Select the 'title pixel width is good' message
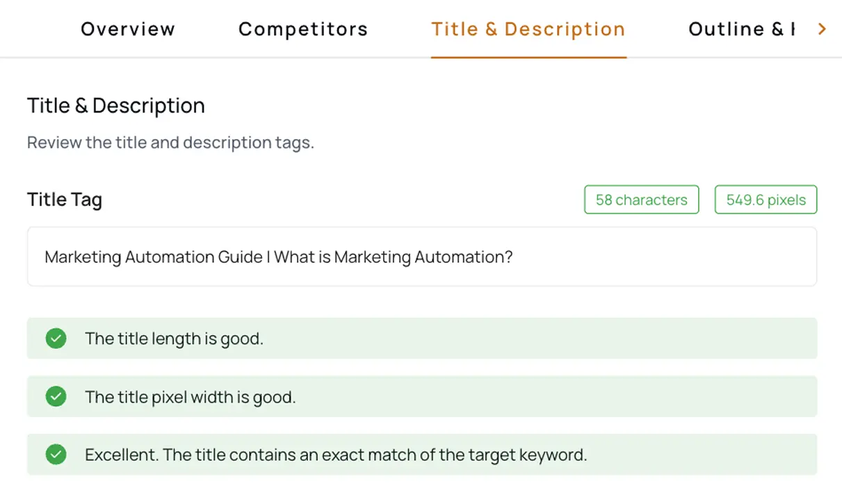Image resolution: width=842 pixels, height=504 pixels. pos(190,397)
